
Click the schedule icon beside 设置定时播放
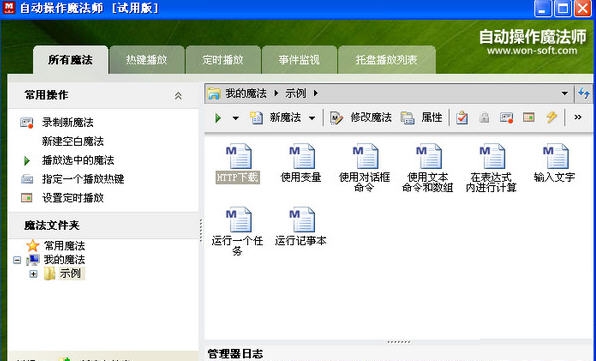(27, 198)
